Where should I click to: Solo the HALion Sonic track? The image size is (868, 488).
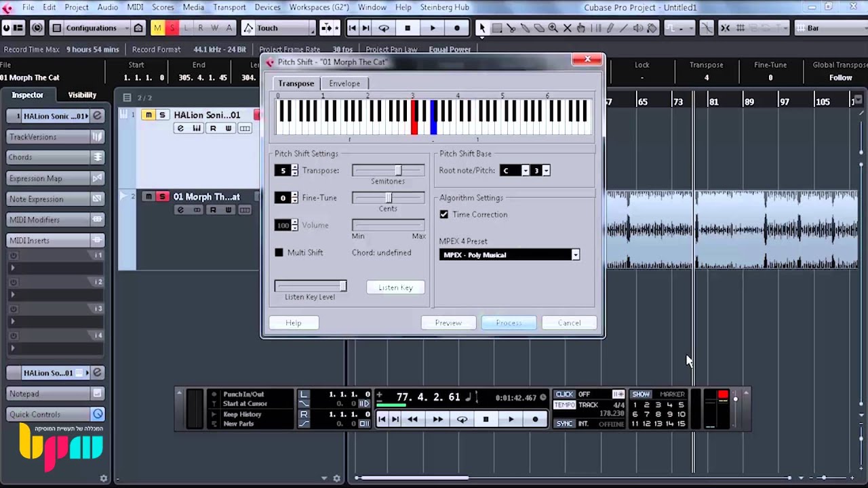(x=162, y=115)
